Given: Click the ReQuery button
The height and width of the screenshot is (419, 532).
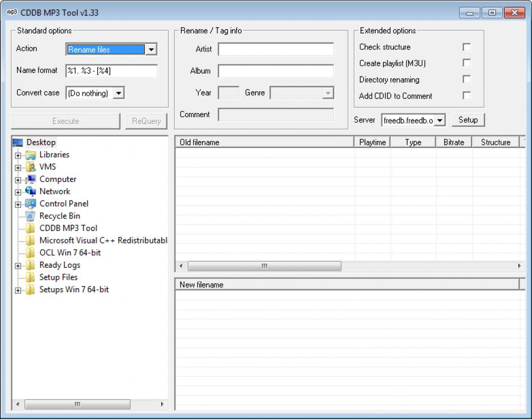Looking at the screenshot, I should 146,121.
